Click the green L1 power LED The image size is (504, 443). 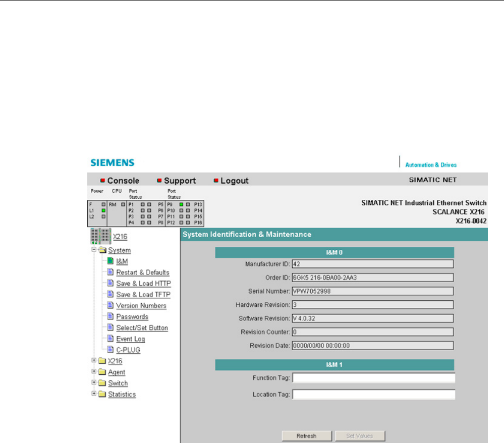[x=103, y=210]
